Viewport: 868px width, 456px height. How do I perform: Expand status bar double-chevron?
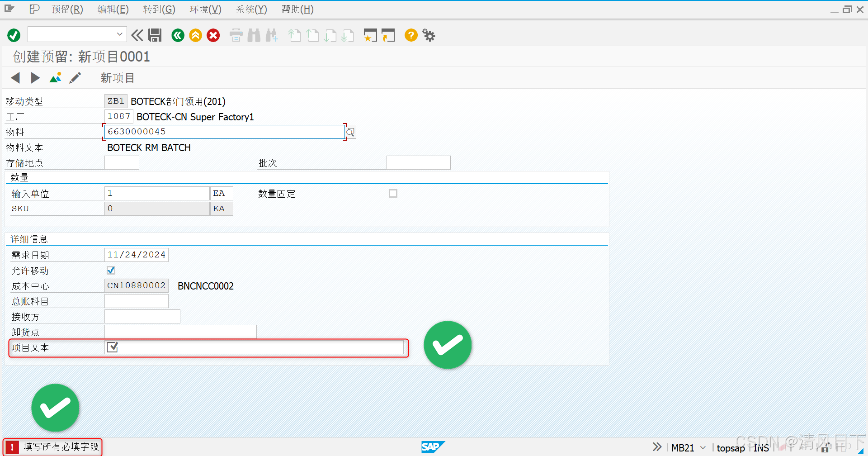(657, 447)
